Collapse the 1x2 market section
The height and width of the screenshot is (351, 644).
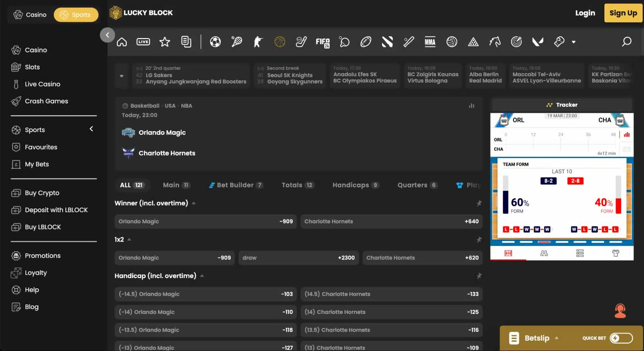pyautogui.click(x=129, y=240)
